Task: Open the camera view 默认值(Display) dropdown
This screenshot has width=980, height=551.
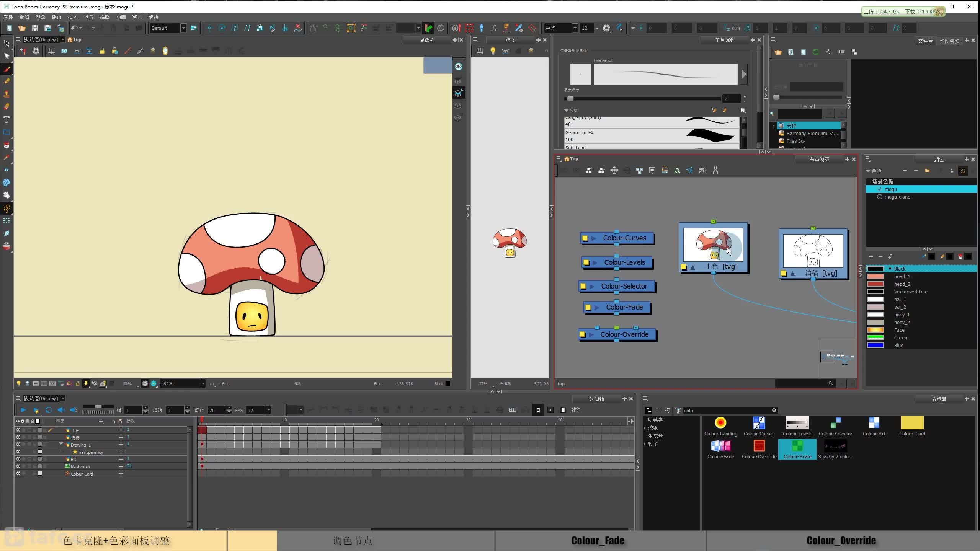Action: (x=63, y=39)
